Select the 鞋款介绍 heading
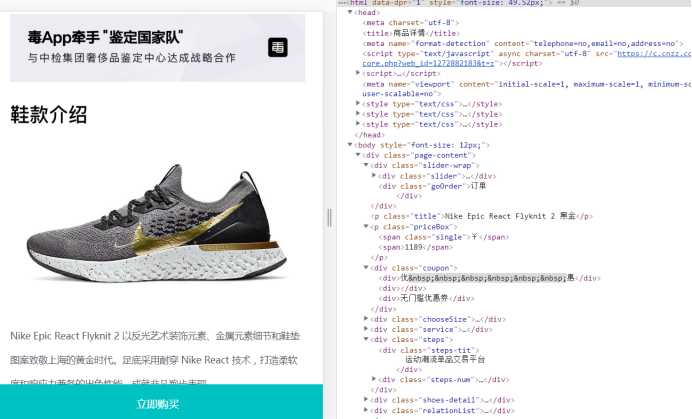The height and width of the screenshot is (419, 692). point(49,115)
